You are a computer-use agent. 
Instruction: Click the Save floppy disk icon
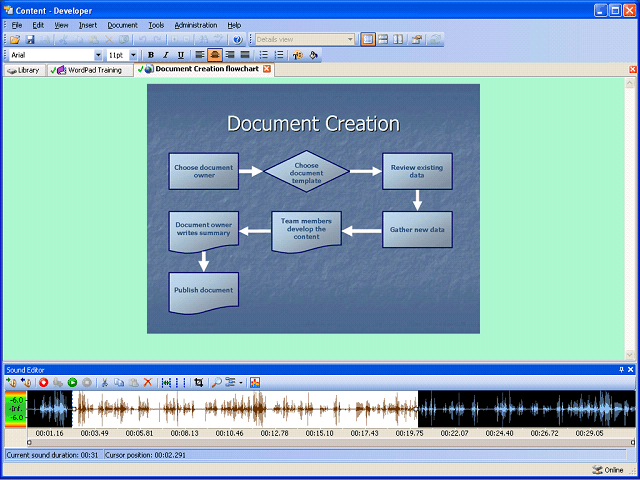click(30, 40)
